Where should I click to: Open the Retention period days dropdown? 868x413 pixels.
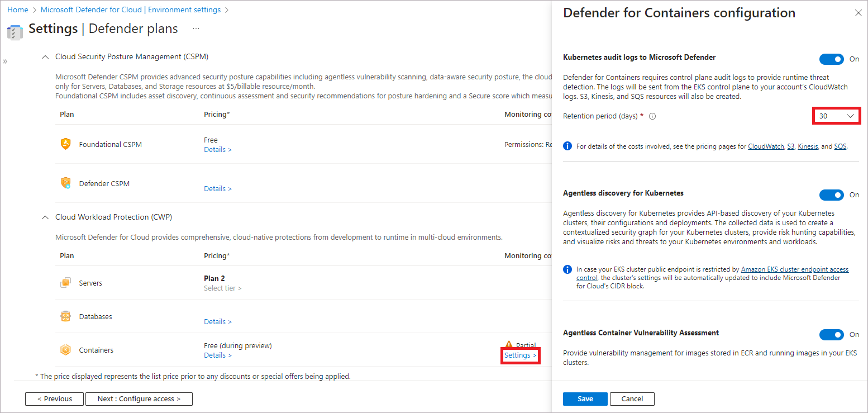[836, 116]
